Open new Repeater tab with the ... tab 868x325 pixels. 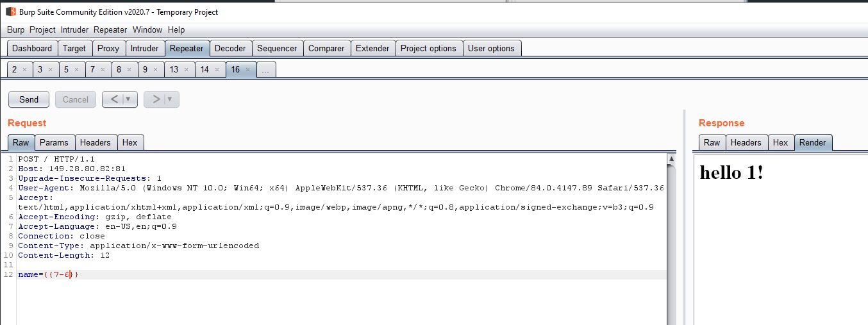266,70
